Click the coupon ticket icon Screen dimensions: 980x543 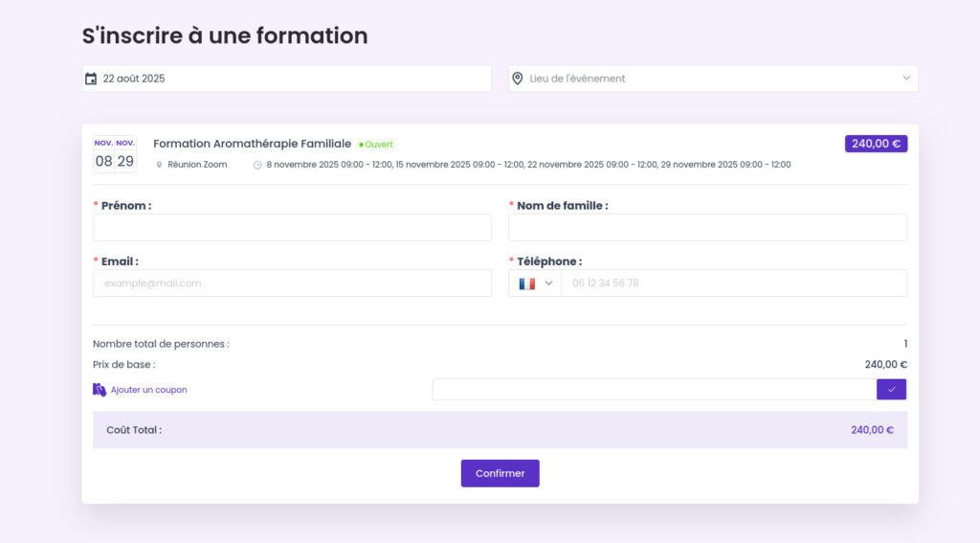(100, 390)
